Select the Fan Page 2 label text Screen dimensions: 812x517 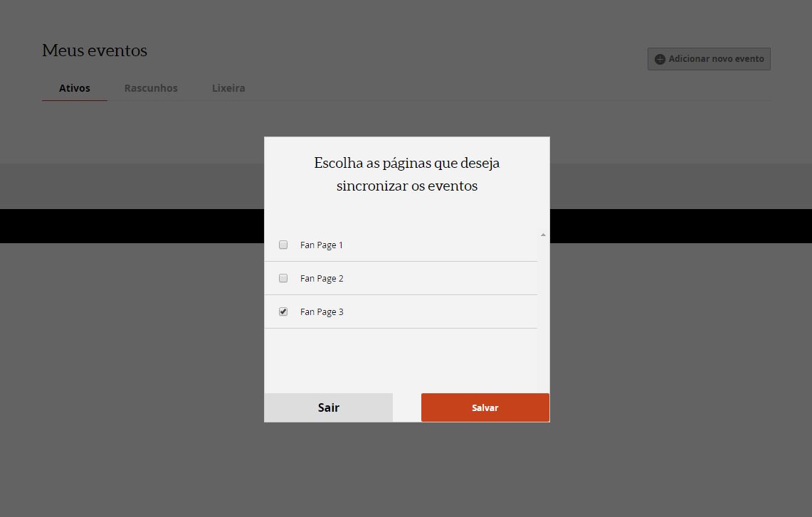tap(322, 279)
